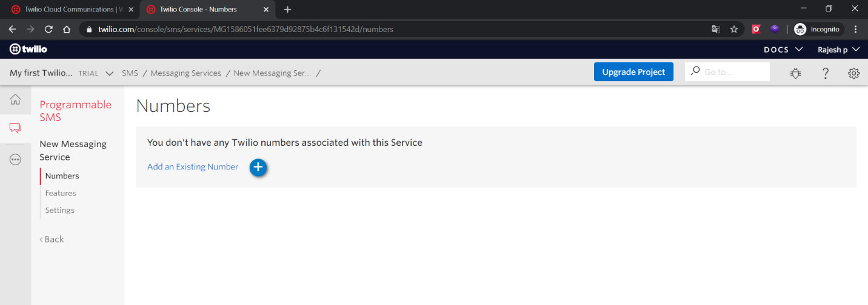Click the Back link in the sidebar
Screen dimensions: 868x305
(x=52, y=239)
